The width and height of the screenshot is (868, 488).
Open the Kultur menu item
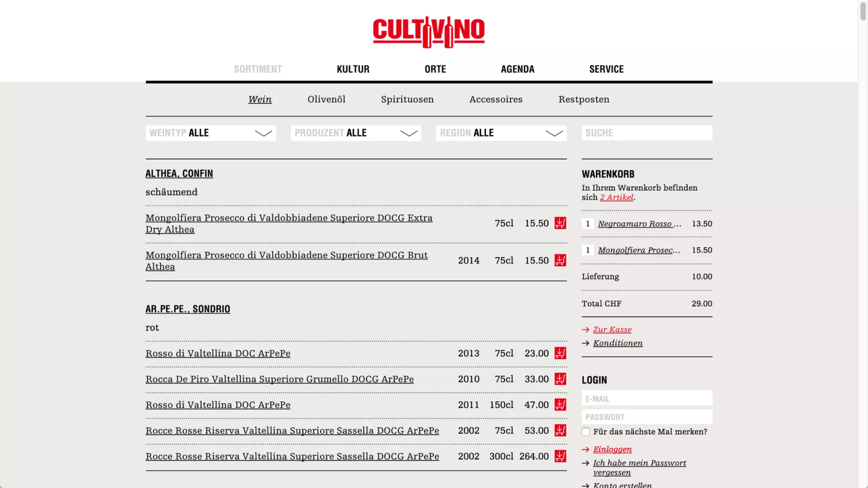353,69
